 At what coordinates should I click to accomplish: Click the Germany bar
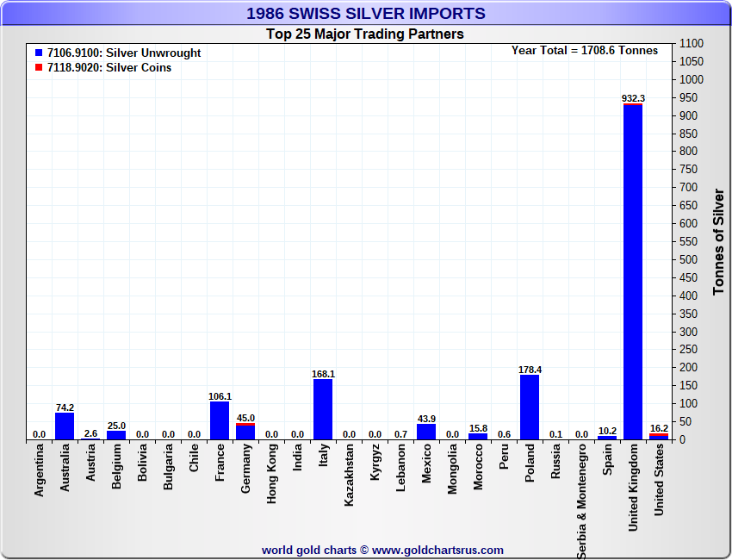(245, 432)
